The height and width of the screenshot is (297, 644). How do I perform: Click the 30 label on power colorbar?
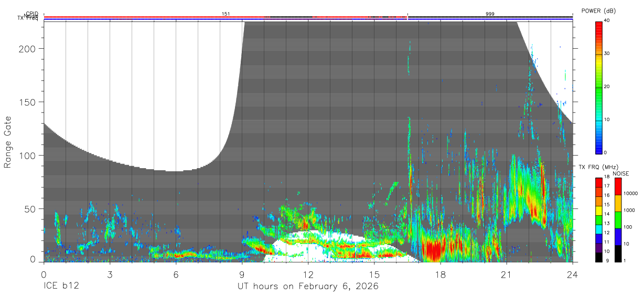click(607, 54)
